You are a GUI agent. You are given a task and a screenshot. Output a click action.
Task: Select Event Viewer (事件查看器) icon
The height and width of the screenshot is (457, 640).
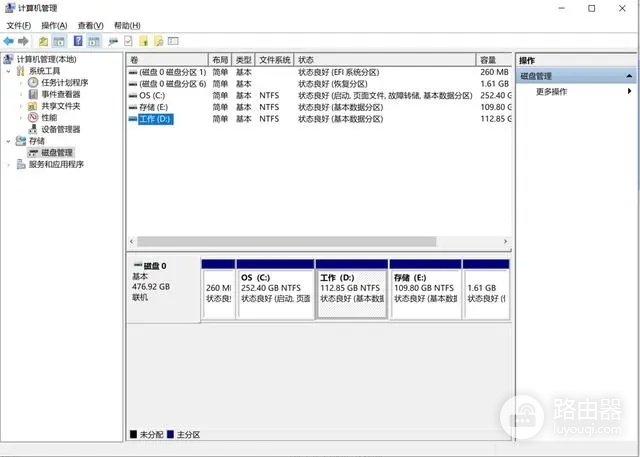point(33,94)
